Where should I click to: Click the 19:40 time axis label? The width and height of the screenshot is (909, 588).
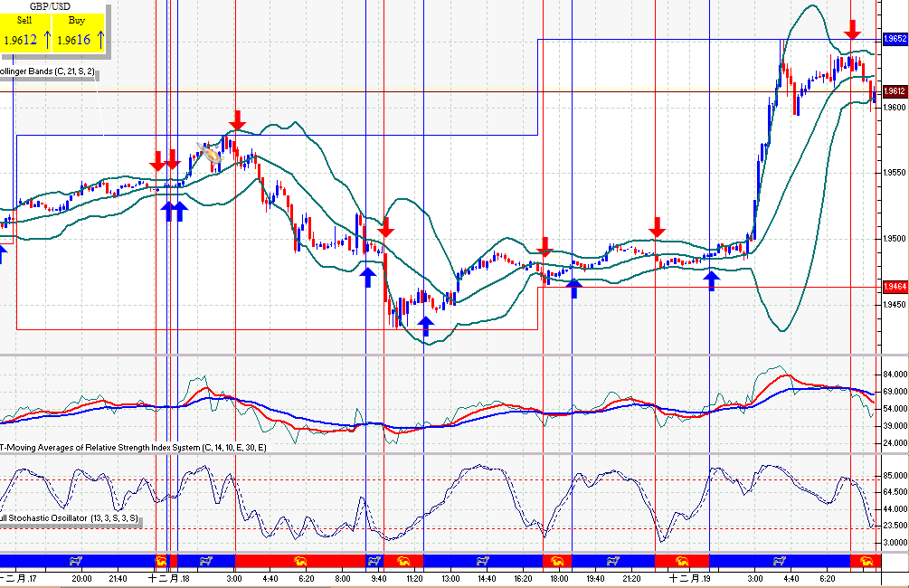tap(595, 579)
